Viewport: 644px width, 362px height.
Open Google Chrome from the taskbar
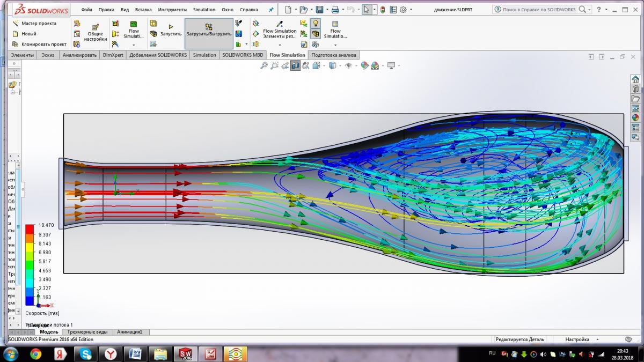coord(36,354)
